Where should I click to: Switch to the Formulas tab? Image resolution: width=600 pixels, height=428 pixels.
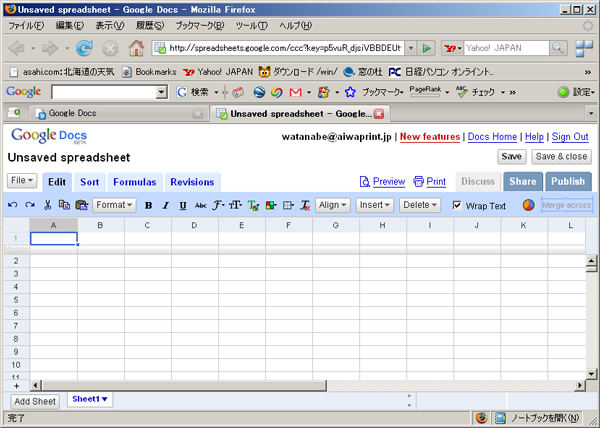[134, 182]
